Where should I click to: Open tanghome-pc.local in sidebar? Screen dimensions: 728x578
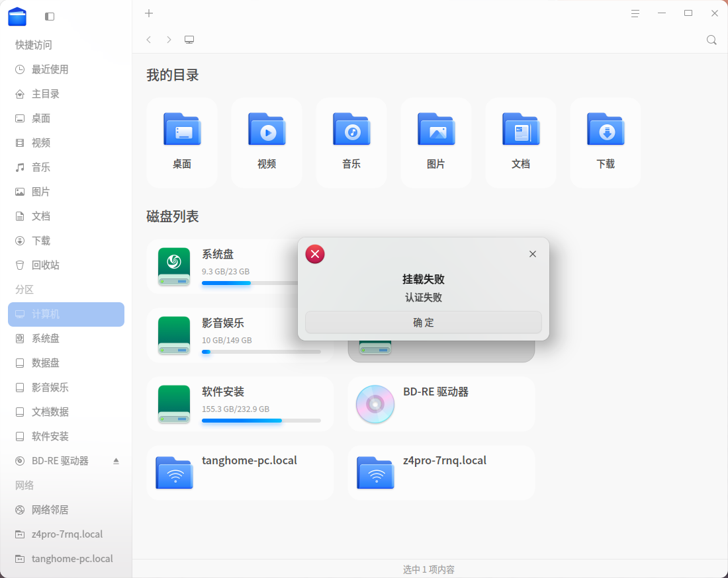66,559
